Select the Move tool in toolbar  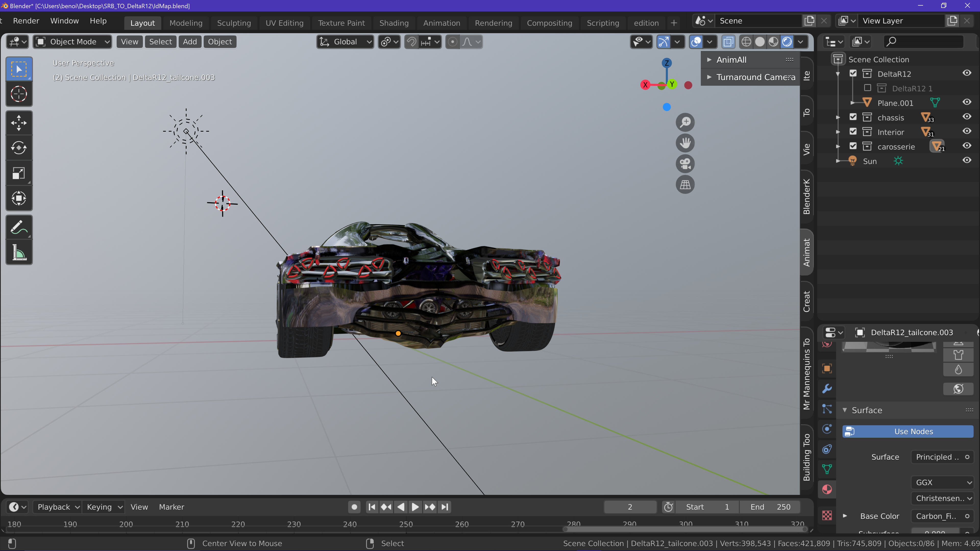(19, 123)
